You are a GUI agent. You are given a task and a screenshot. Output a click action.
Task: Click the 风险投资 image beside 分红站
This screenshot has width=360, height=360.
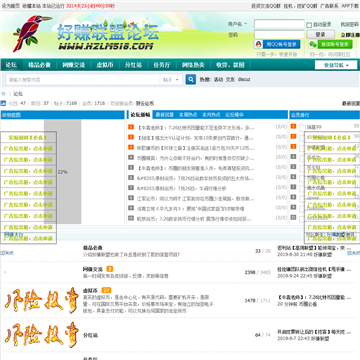click(41, 335)
